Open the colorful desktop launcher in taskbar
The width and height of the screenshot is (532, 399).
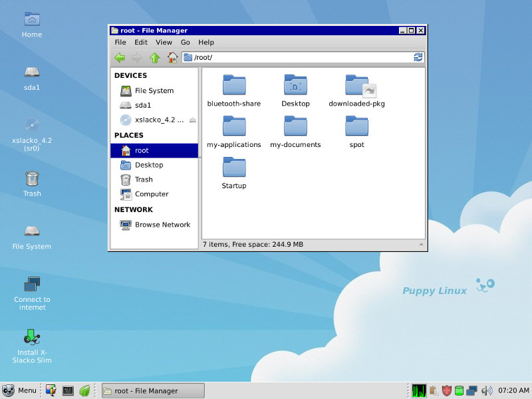click(x=51, y=391)
